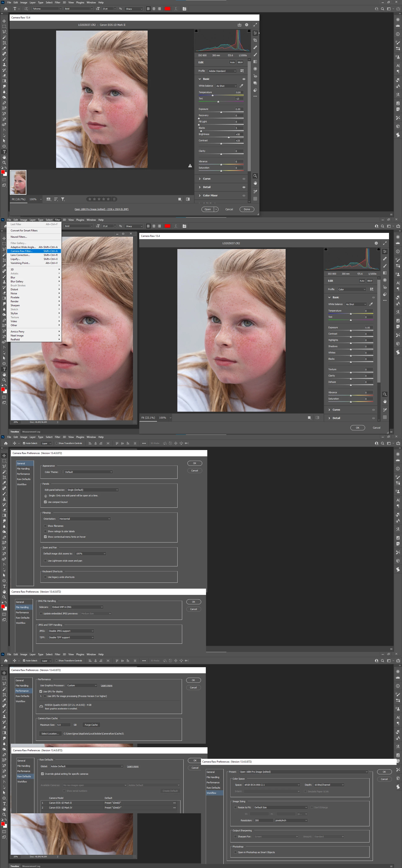
Task: Open the Presets panel icon
Action: pos(255,90)
